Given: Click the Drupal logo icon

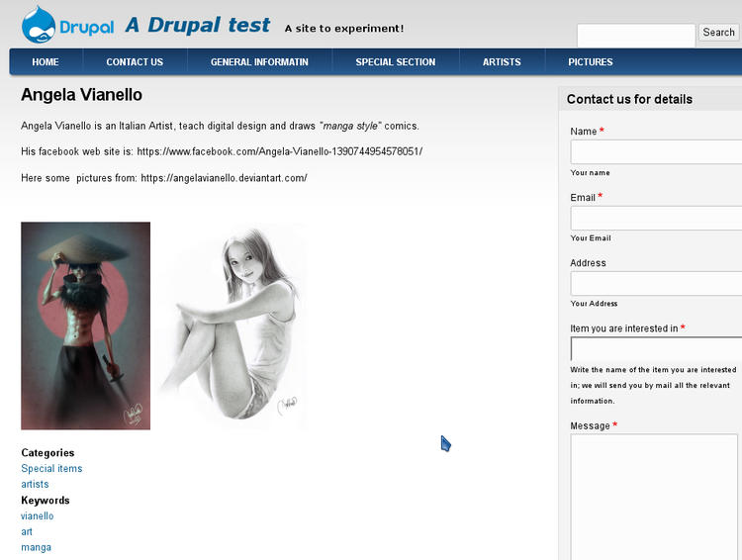Looking at the screenshot, I should 67,25.
